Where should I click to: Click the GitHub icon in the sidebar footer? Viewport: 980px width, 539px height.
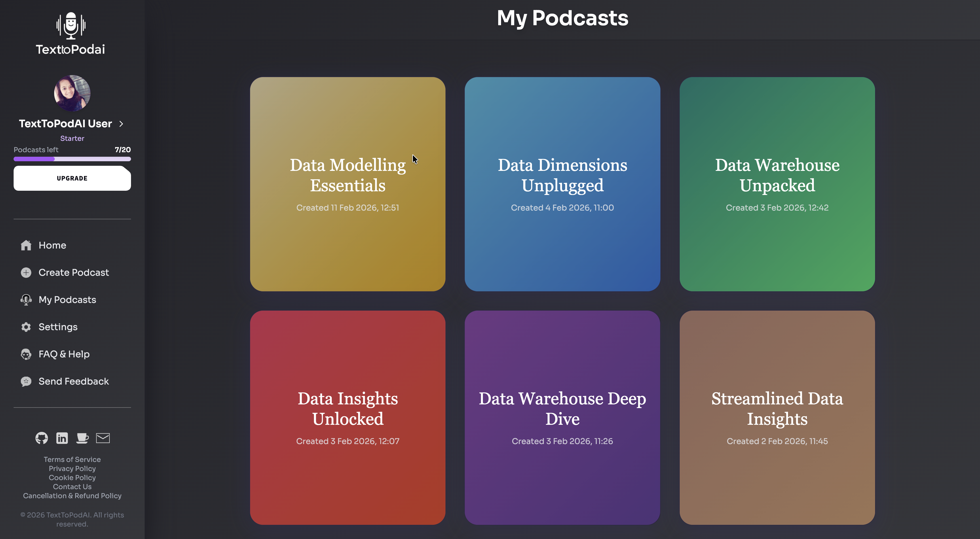coord(41,438)
